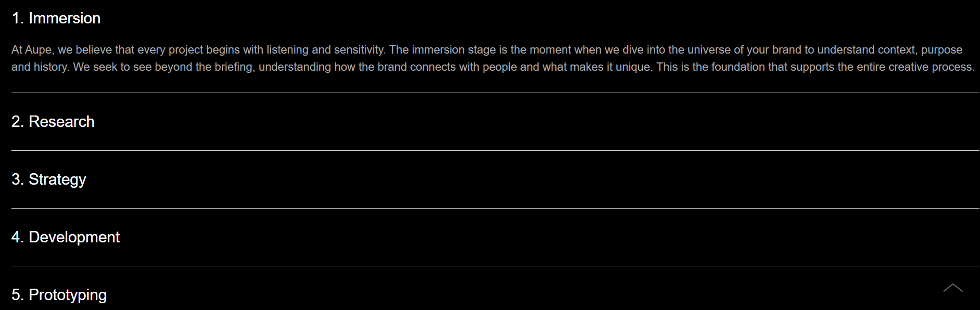Click "and history" starting the second line
980x310 pixels.
(40, 67)
